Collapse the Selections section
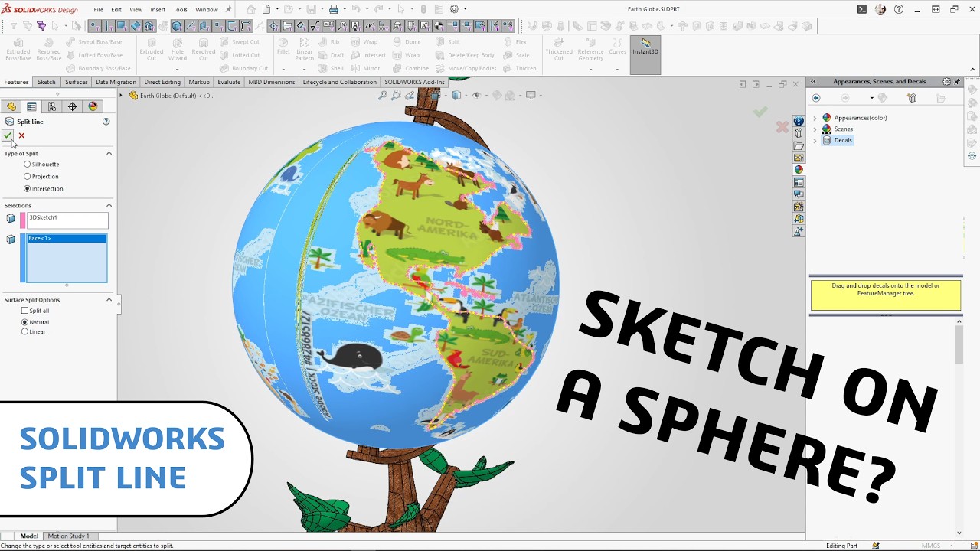Screen dimensions: 980x551 tap(109, 205)
